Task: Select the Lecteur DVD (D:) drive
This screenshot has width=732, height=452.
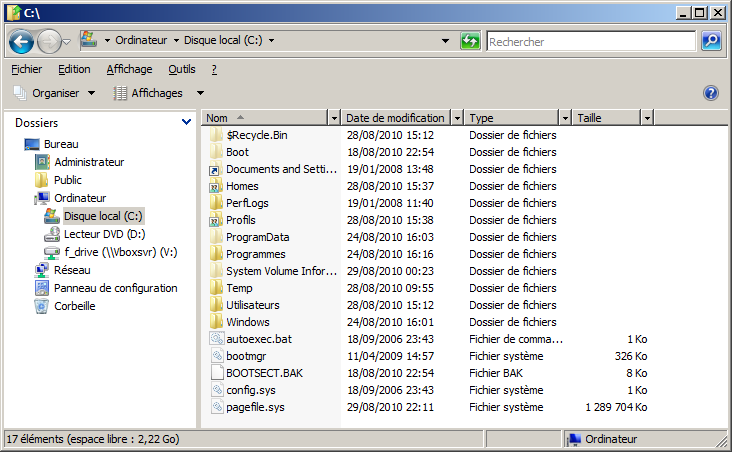Action: click(104, 234)
